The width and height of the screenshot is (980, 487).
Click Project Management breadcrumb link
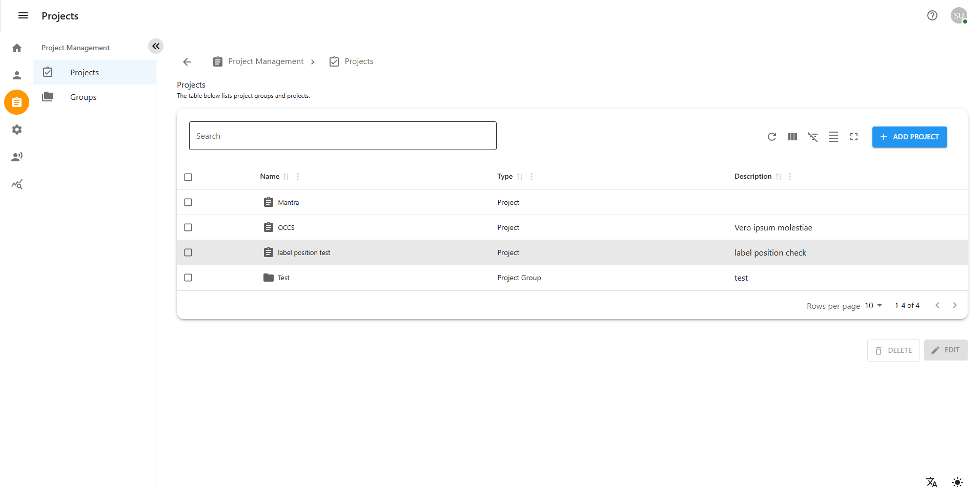pyautogui.click(x=266, y=61)
